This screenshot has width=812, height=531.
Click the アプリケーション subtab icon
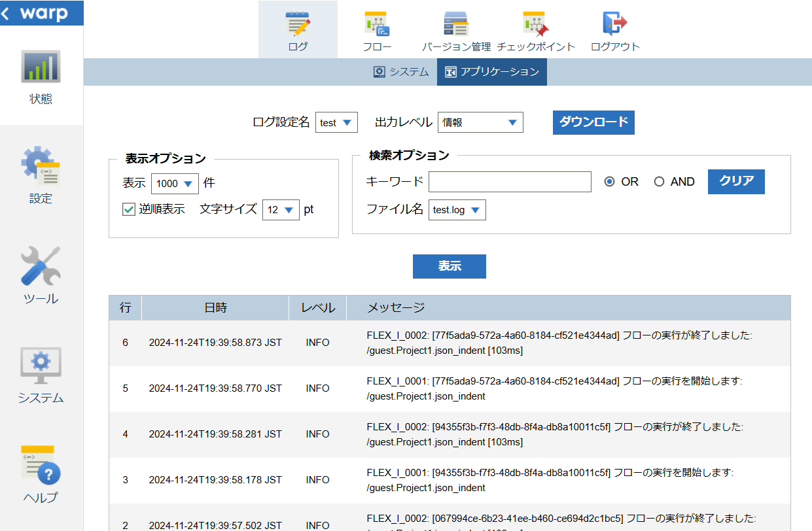(450, 72)
